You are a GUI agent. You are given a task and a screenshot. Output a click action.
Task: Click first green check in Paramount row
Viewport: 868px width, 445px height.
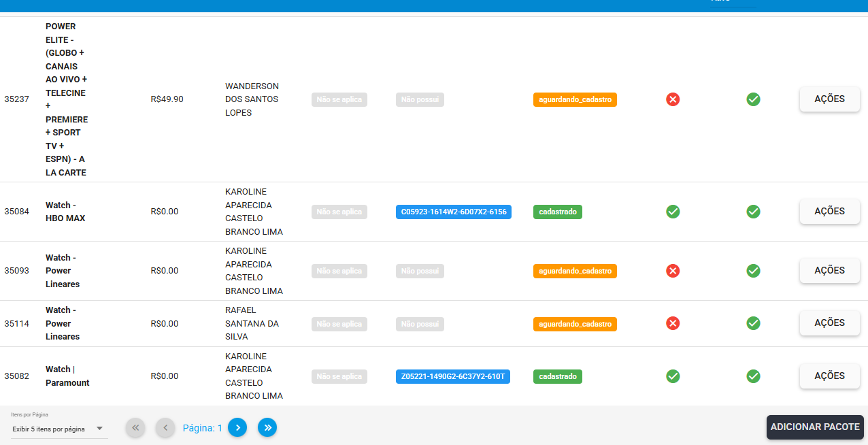point(673,376)
